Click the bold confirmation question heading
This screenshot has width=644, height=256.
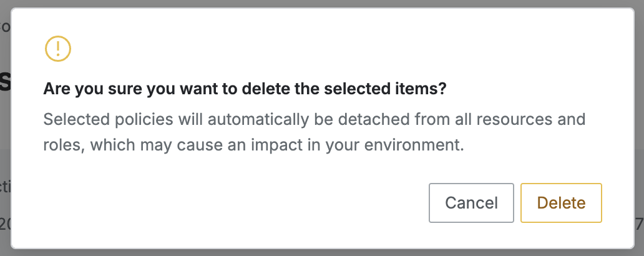(x=245, y=89)
